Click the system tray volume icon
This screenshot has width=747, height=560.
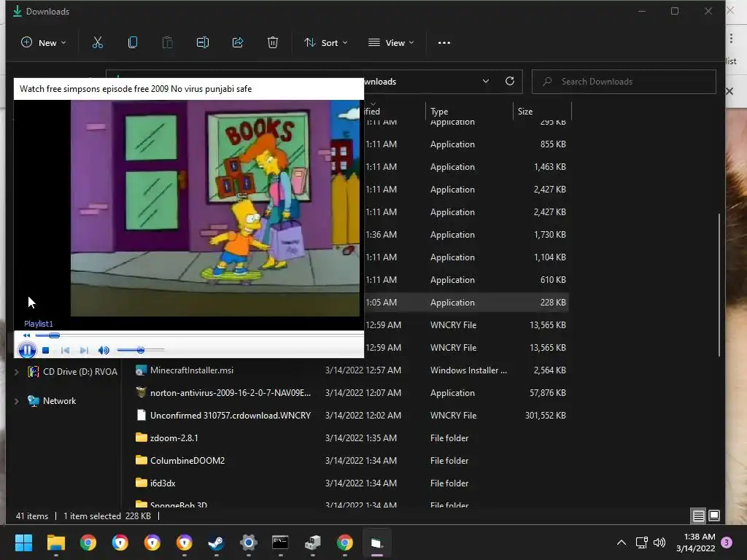click(x=659, y=542)
